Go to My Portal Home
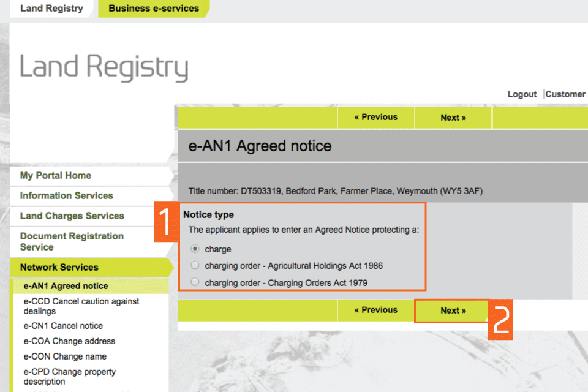 (56, 176)
